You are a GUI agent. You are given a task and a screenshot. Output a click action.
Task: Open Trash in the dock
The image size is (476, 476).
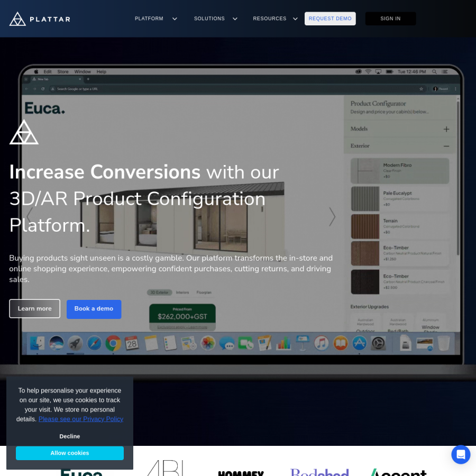(x=444, y=343)
